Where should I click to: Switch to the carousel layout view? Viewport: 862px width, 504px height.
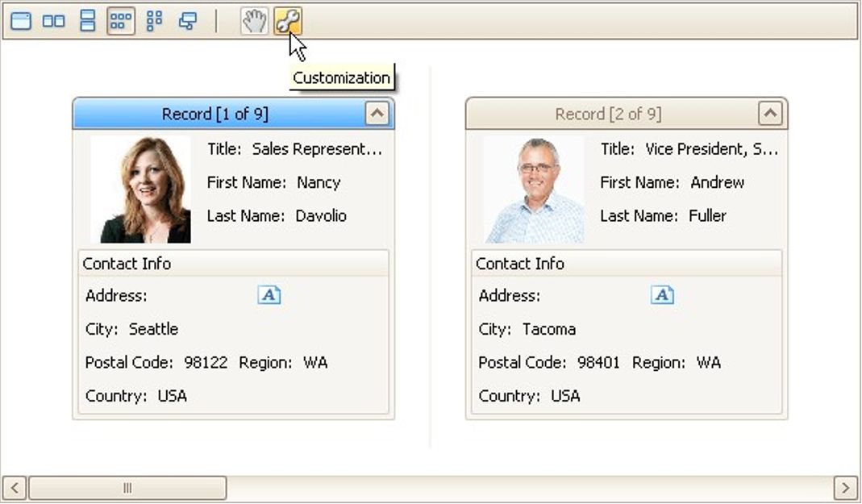[185, 21]
